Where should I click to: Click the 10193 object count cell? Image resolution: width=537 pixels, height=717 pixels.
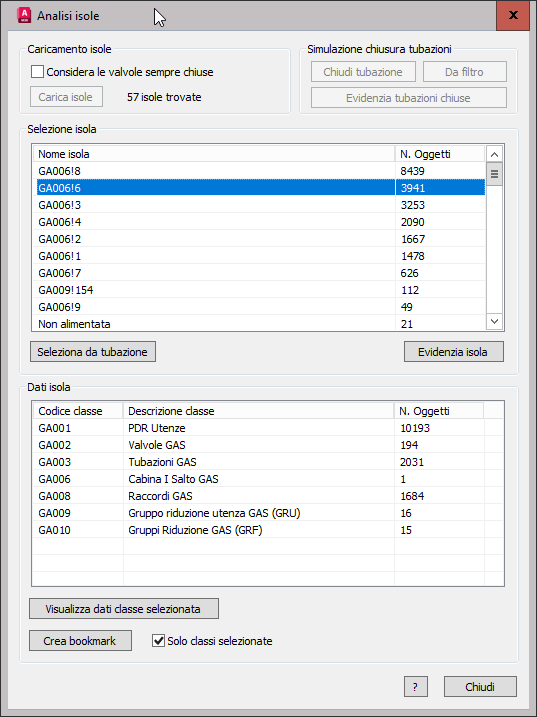pyautogui.click(x=439, y=428)
